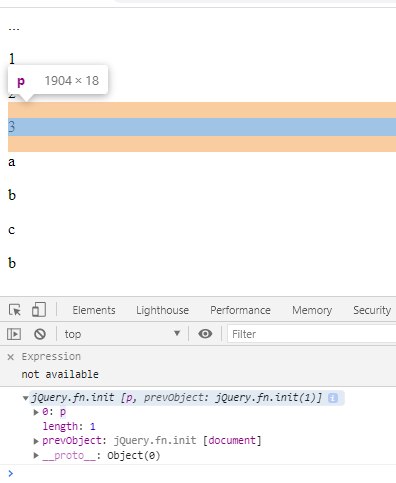Click the paragraph 'c' on the page
Viewport: 396px width, 483px height.
pos(12,230)
